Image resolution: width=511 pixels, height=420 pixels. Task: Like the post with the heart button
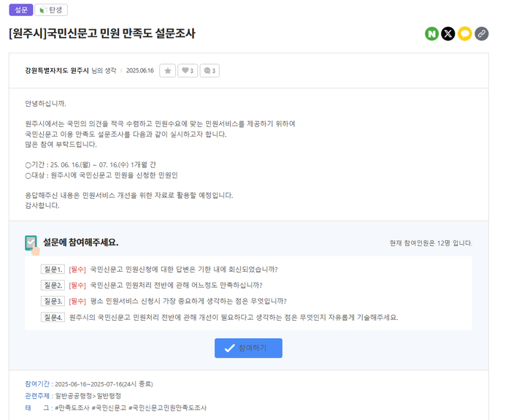pos(188,71)
